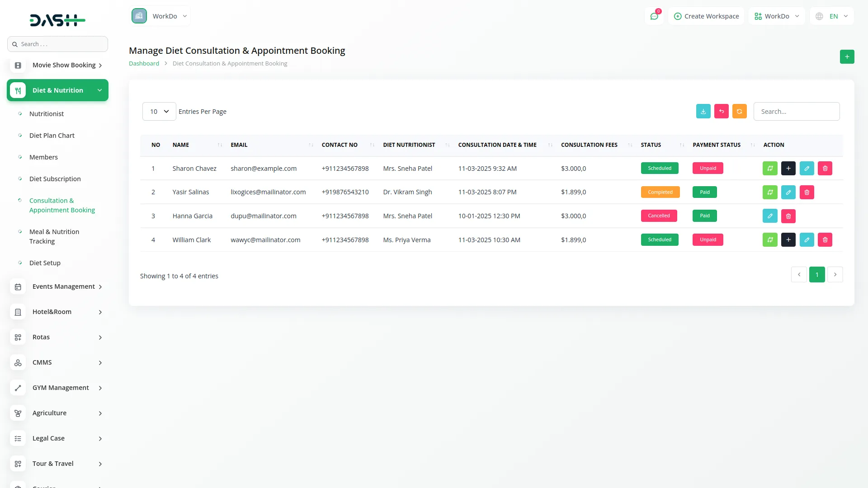Delete Hanna Garcia's booking

point(788,216)
